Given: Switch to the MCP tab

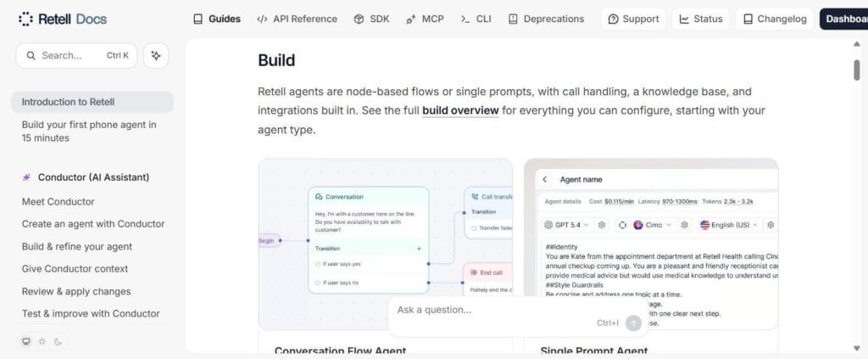Looking at the screenshot, I should pos(425,19).
